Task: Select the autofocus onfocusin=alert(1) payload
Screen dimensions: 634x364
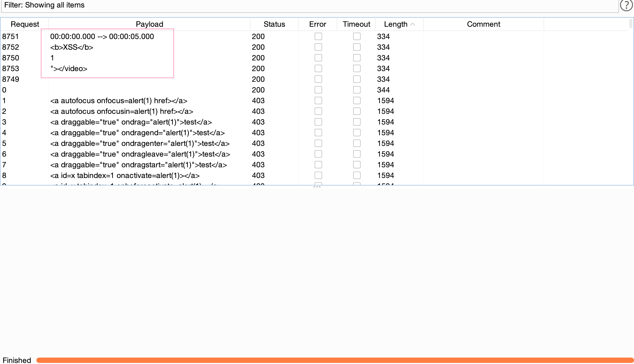Action: 122,111
